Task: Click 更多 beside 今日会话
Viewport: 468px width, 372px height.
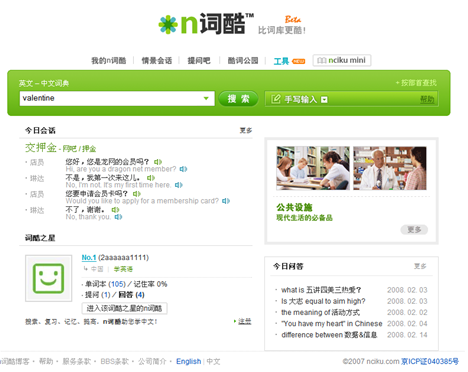Action: (246, 130)
